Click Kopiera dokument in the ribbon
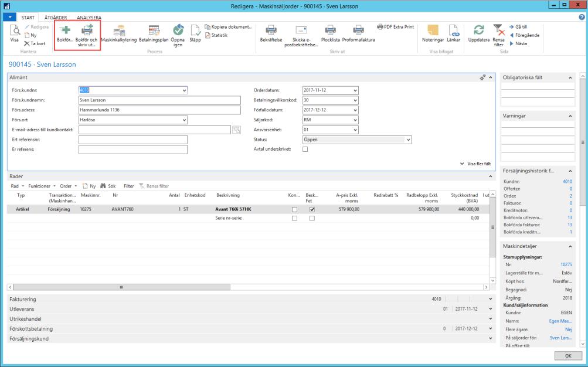Screen dimensions: 588x367 229,27
